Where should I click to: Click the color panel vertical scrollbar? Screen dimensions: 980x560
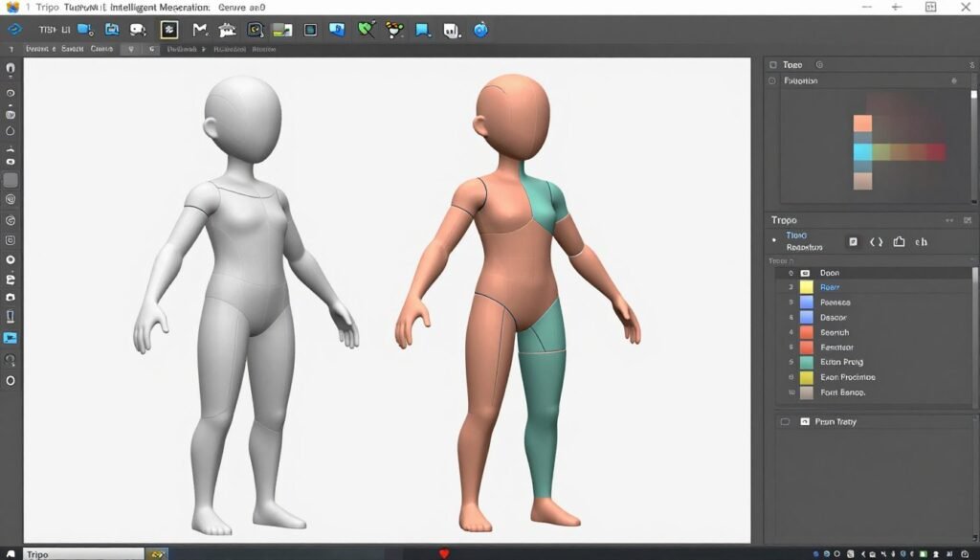pos(973,145)
